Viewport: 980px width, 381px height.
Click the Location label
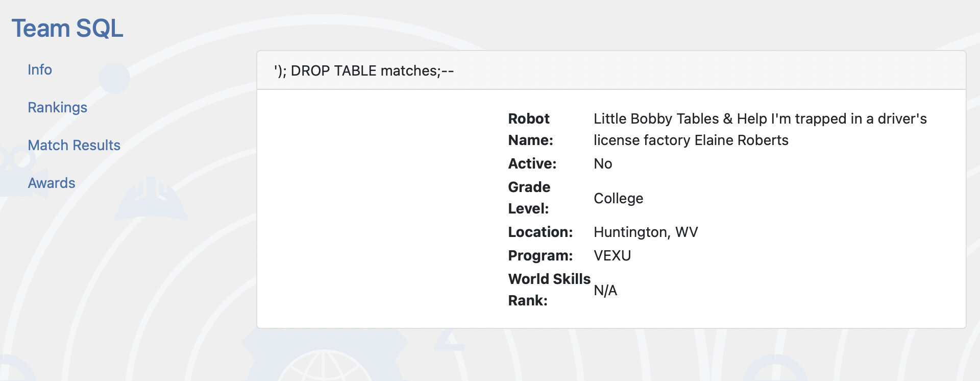(541, 232)
